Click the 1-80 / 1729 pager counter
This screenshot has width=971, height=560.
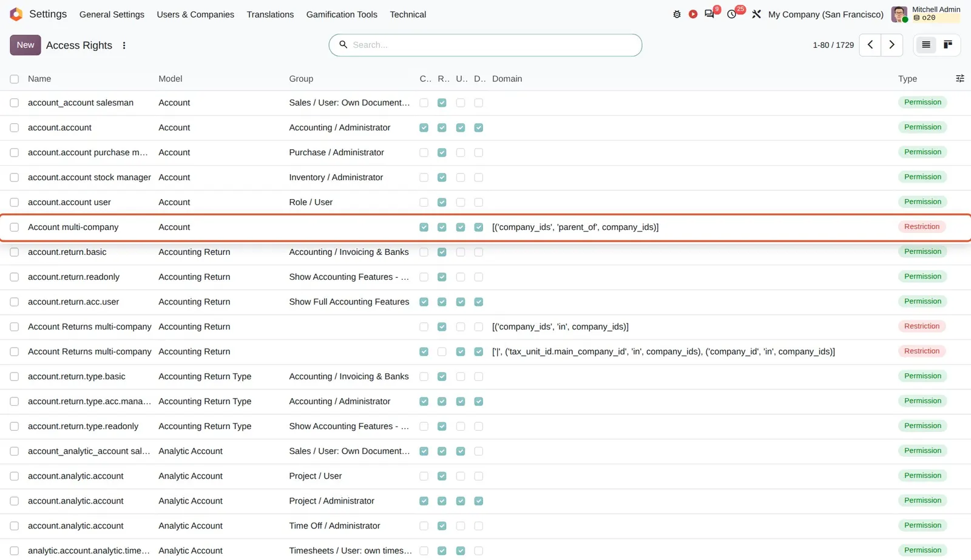coord(833,45)
